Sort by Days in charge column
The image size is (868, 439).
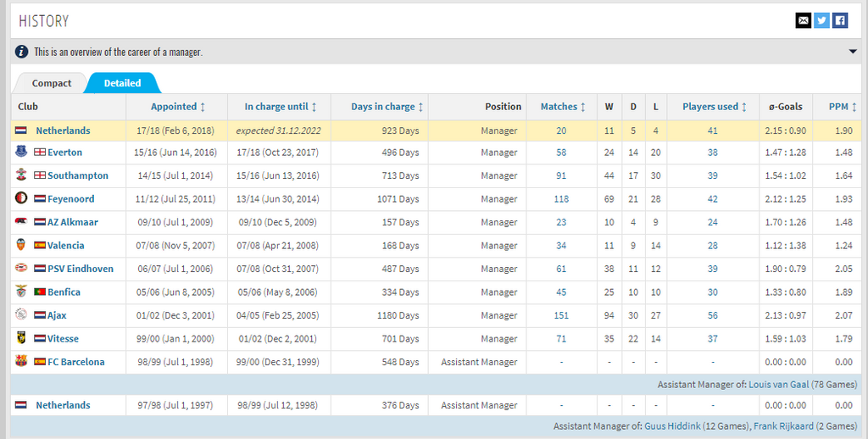(x=387, y=107)
